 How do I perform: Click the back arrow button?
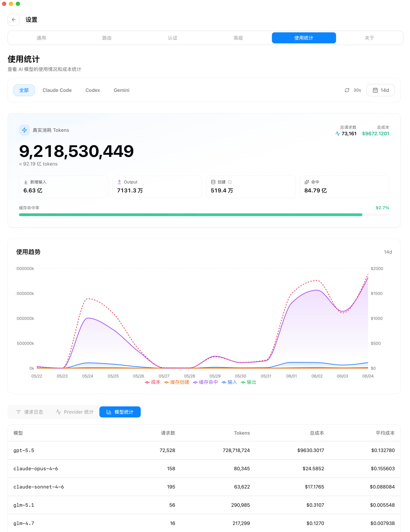pos(14,19)
